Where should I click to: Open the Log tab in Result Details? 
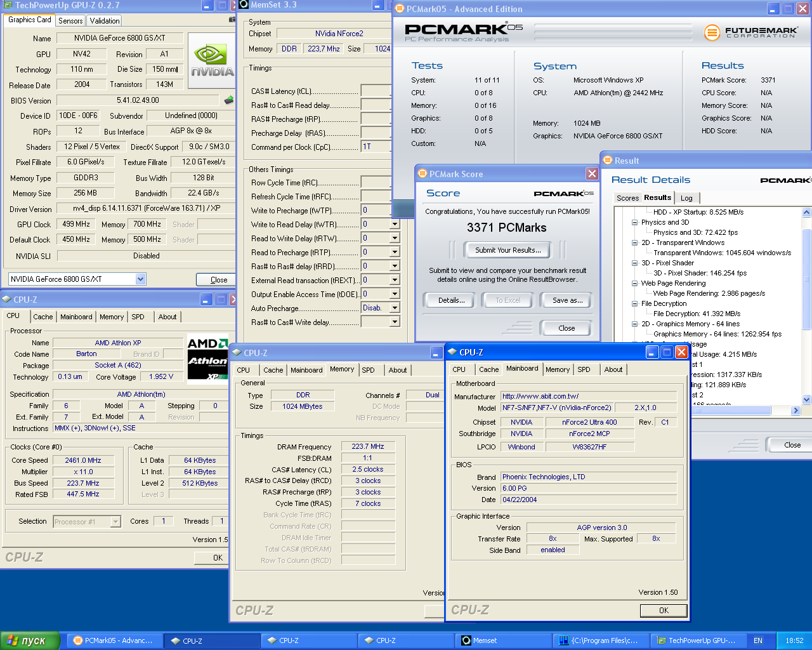(x=686, y=198)
